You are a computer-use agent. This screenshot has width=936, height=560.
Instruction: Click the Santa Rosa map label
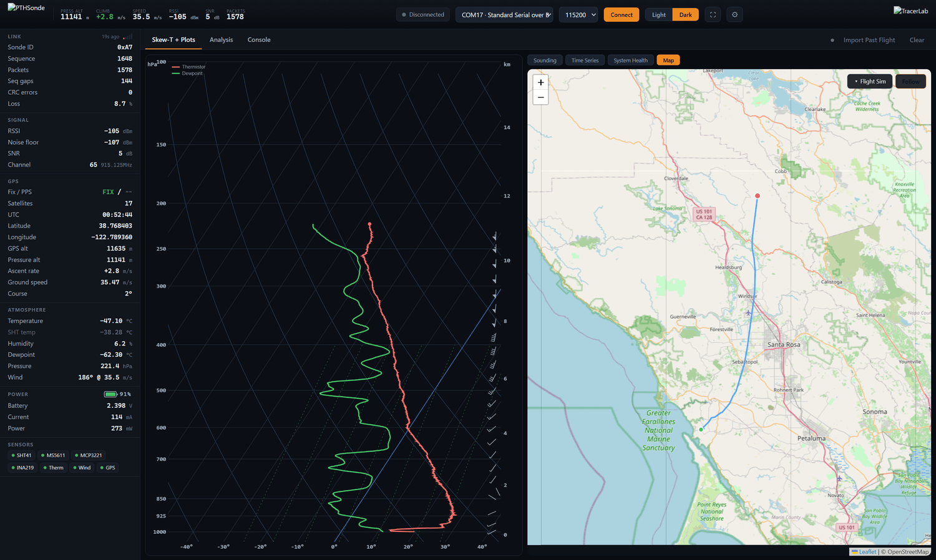784,344
